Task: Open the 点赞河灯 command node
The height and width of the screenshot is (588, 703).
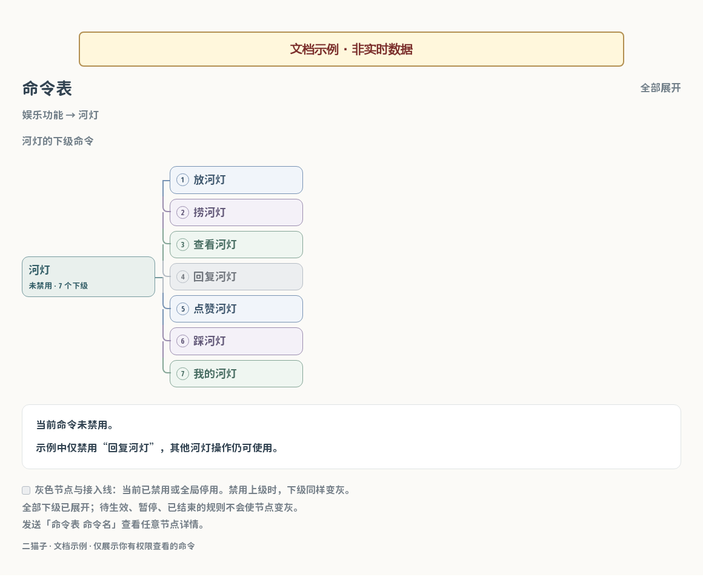Action: click(x=236, y=309)
